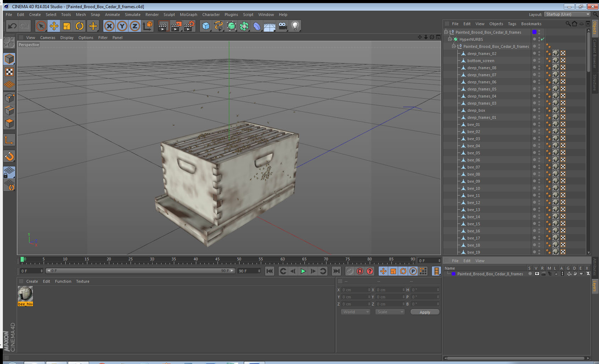Open Edit Render Settings icon
599x364 pixels.
click(x=189, y=26)
